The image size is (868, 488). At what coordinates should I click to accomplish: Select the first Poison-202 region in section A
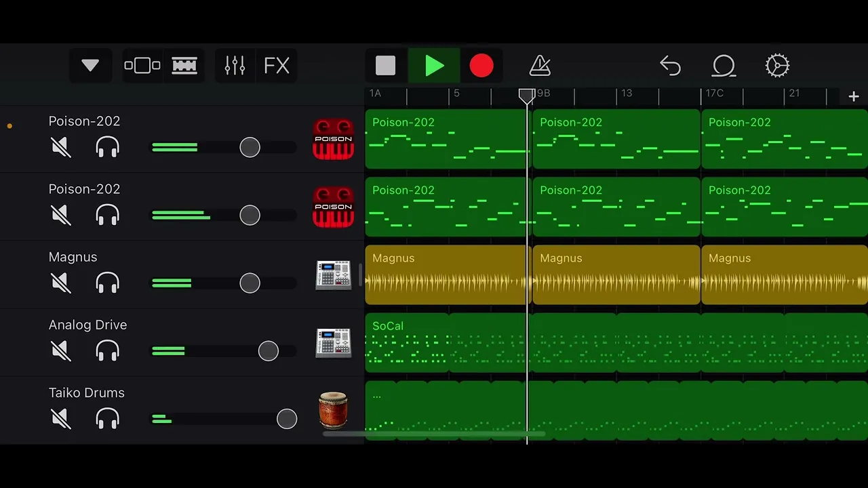pos(448,139)
